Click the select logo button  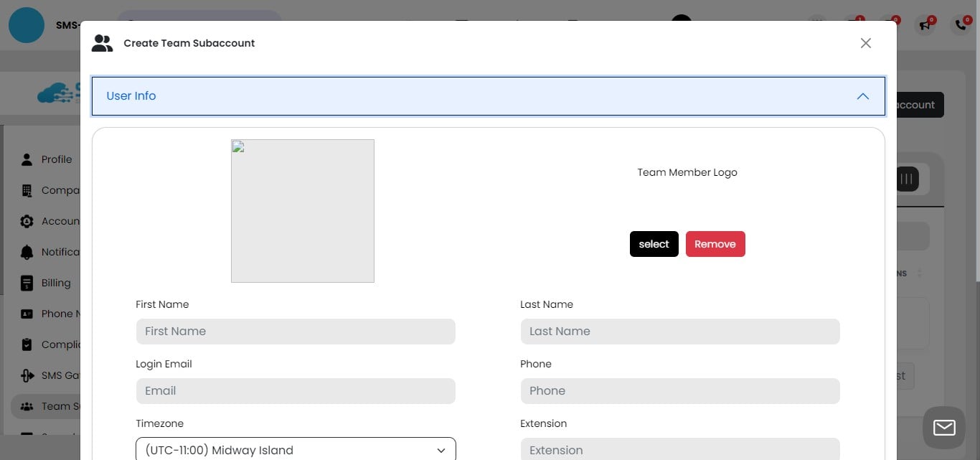pos(654,243)
